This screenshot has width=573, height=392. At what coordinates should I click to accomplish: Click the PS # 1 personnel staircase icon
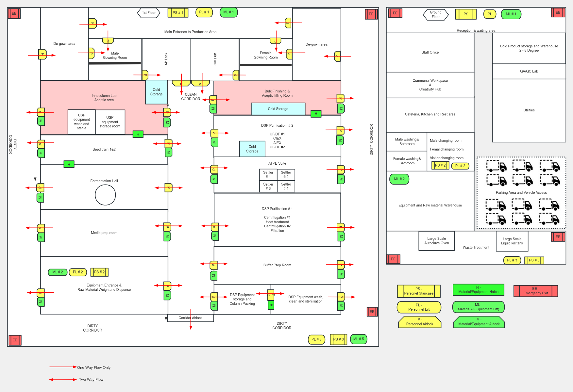point(177,12)
